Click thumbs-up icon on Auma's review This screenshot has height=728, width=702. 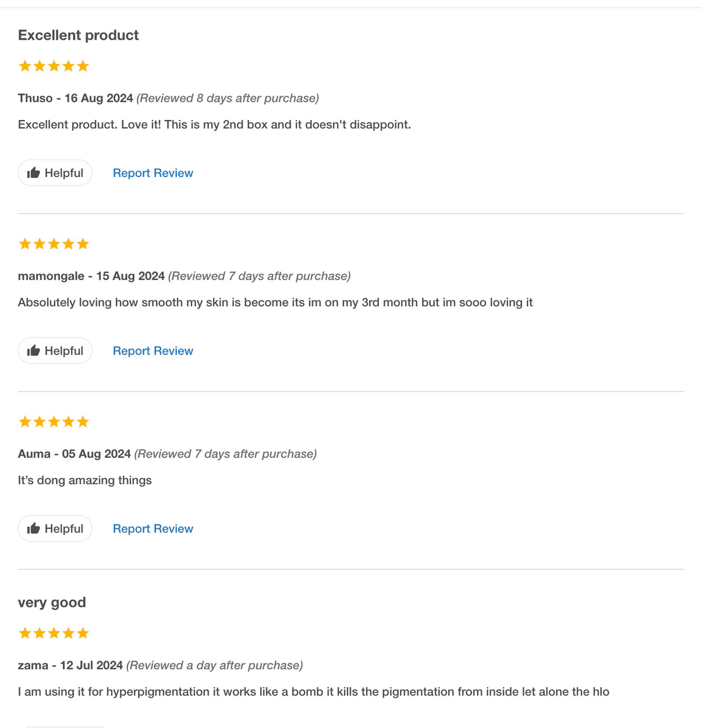point(34,528)
